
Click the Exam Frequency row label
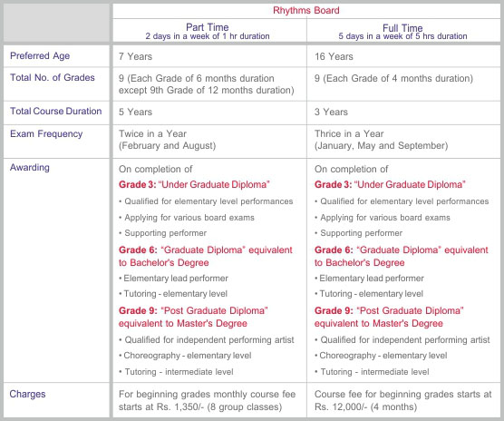pyautogui.click(x=46, y=133)
